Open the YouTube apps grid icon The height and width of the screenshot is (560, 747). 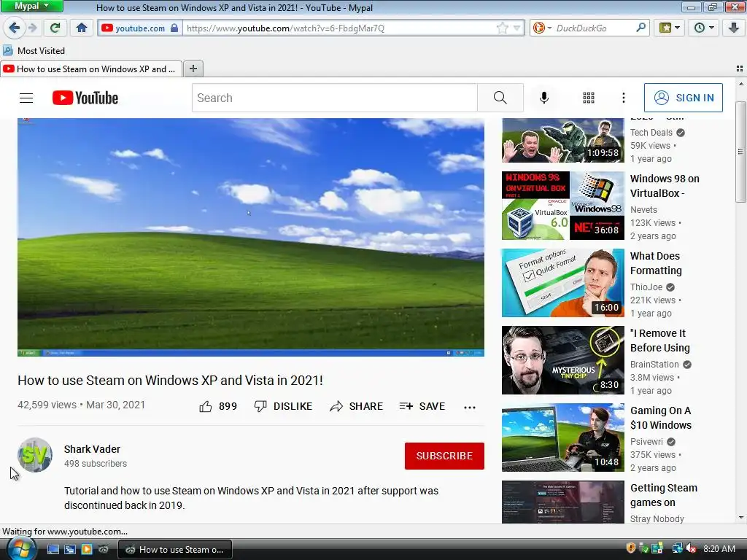pos(589,98)
